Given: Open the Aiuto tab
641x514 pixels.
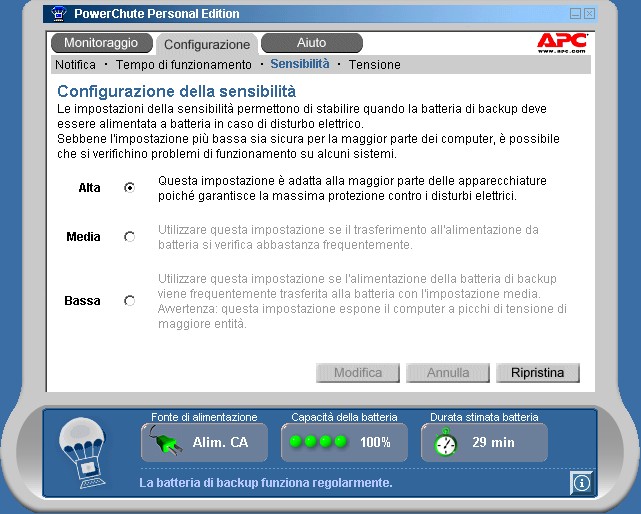Looking at the screenshot, I should coord(312,43).
